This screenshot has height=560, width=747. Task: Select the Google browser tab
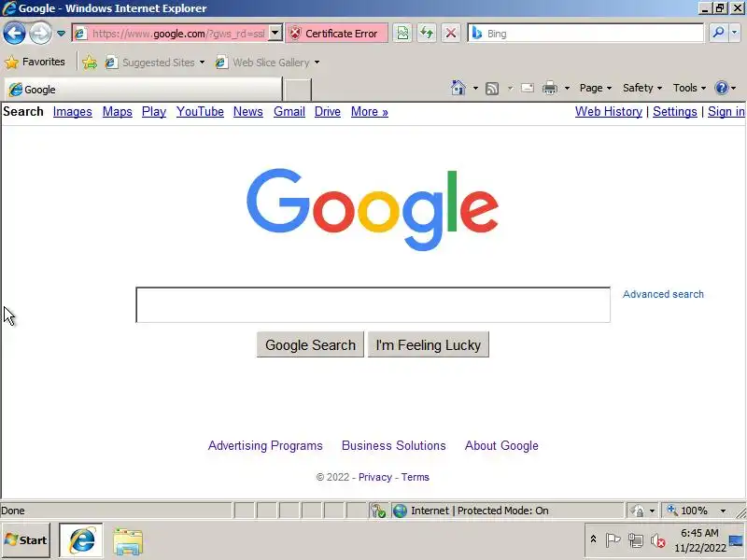pyautogui.click(x=143, y=90)
